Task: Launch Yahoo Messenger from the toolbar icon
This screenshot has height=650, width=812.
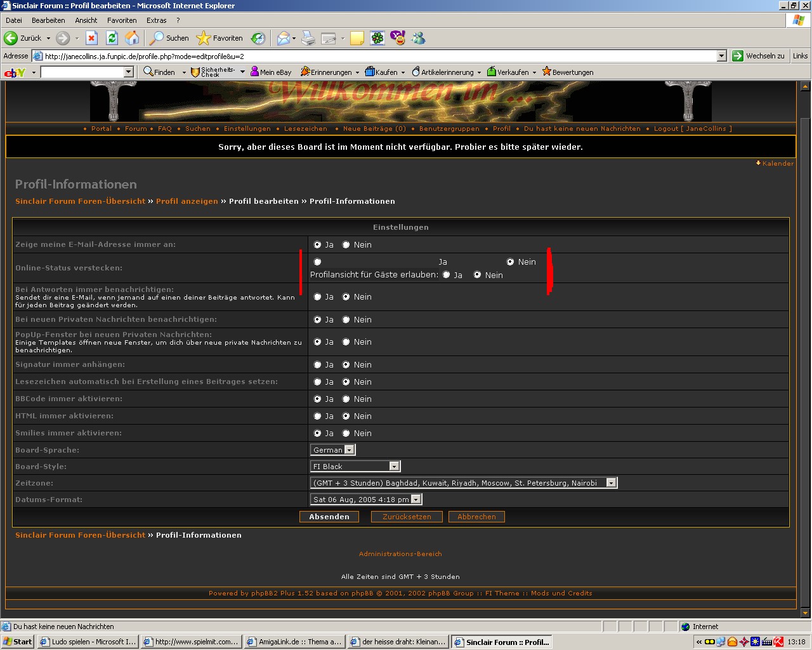Action: [398, 38]
